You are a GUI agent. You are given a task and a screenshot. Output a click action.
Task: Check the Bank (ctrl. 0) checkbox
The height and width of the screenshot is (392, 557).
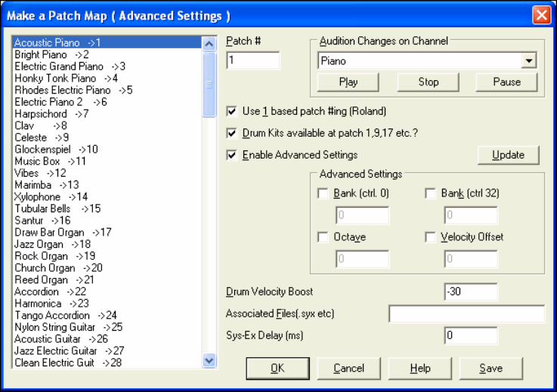pos(323,193)
